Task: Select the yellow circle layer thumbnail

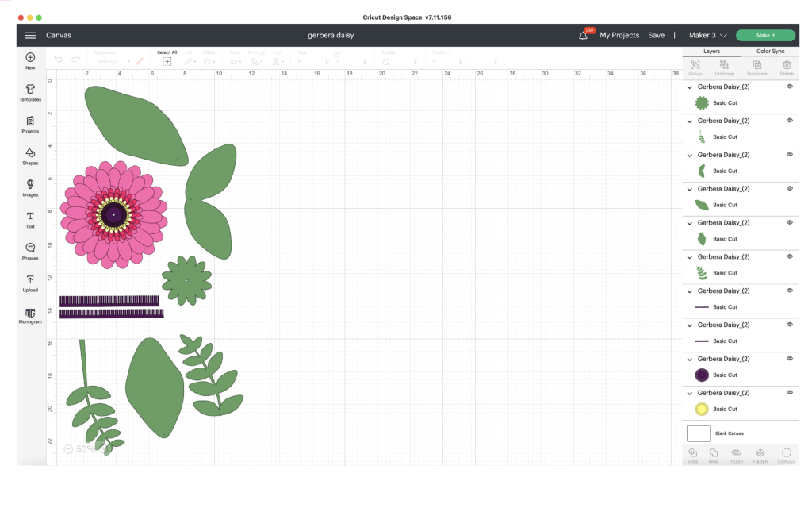Action: (702, 409)
